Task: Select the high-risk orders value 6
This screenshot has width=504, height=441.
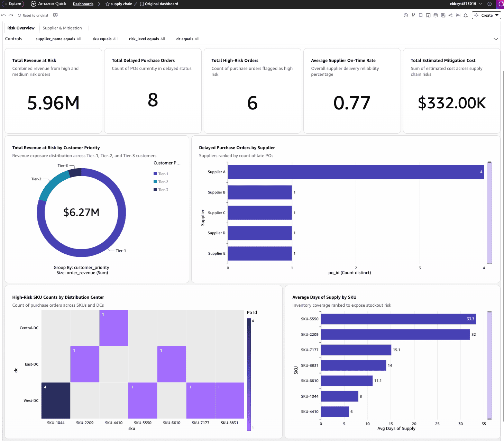Action: tap(253, 103)
